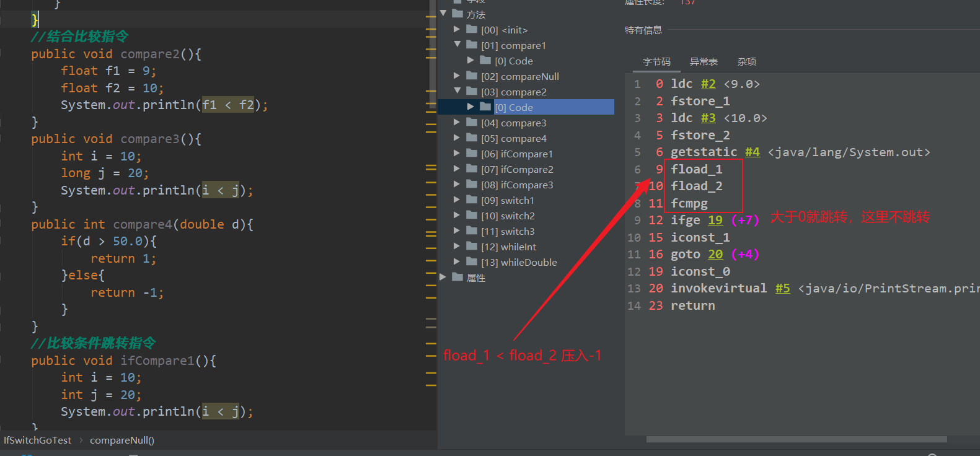Image resolution: width=980 pixels, height=456 pixels.
Task: Jump to offset 20 link after goto
Action: click(x=715, y=255)
